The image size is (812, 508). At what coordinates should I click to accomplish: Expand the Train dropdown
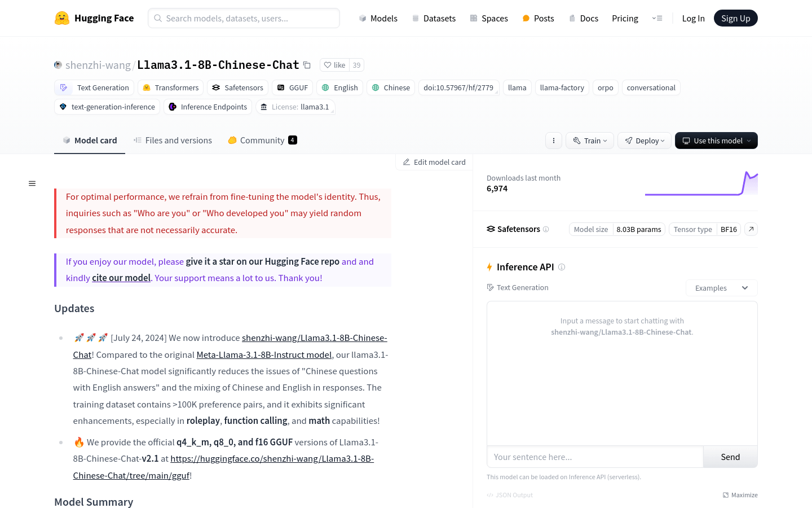(590, 141)
